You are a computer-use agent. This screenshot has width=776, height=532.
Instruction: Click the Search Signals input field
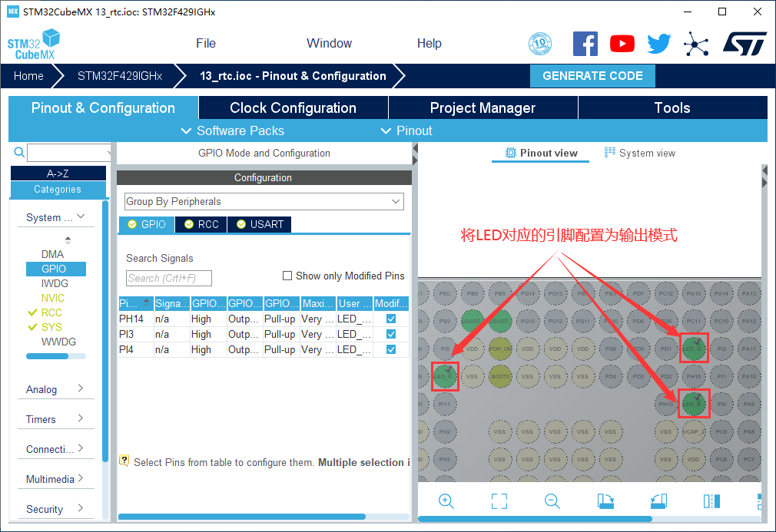[x=168, y=278]
